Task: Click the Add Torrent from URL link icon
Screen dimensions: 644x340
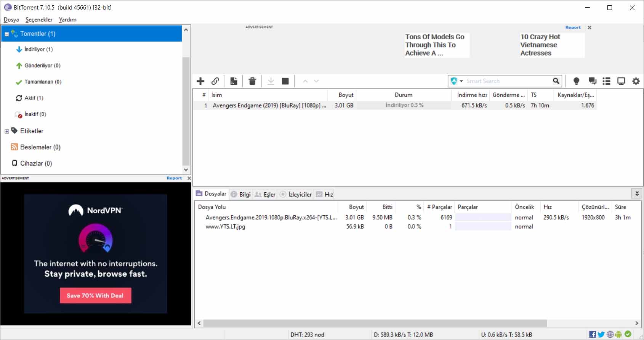Action: (x=215, y=81)
